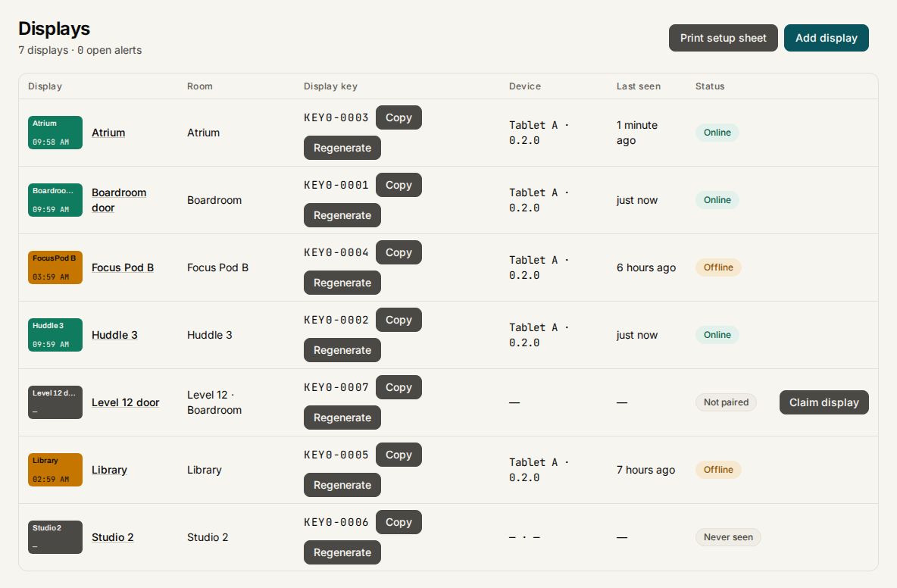Image resolution: width=897 pixels, height=588 pixels.
Task: Regenerate the Atrium display key
Action: [x=342, y=148]
